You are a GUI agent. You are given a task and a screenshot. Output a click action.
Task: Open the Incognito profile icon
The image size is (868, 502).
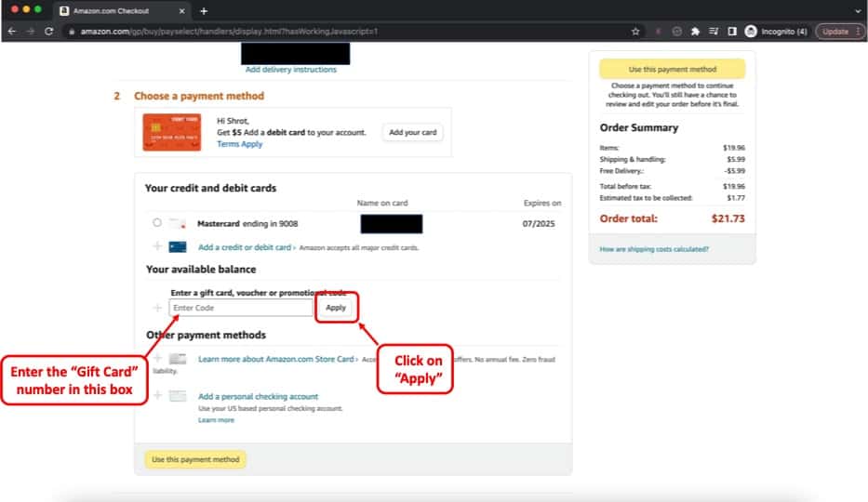pyautogui.click(x=751, y=32)
